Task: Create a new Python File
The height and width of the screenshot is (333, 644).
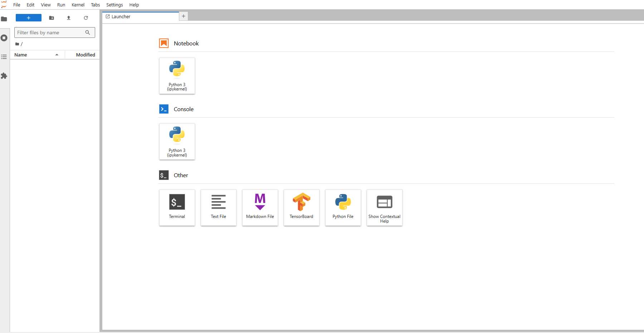Action: 343,208
